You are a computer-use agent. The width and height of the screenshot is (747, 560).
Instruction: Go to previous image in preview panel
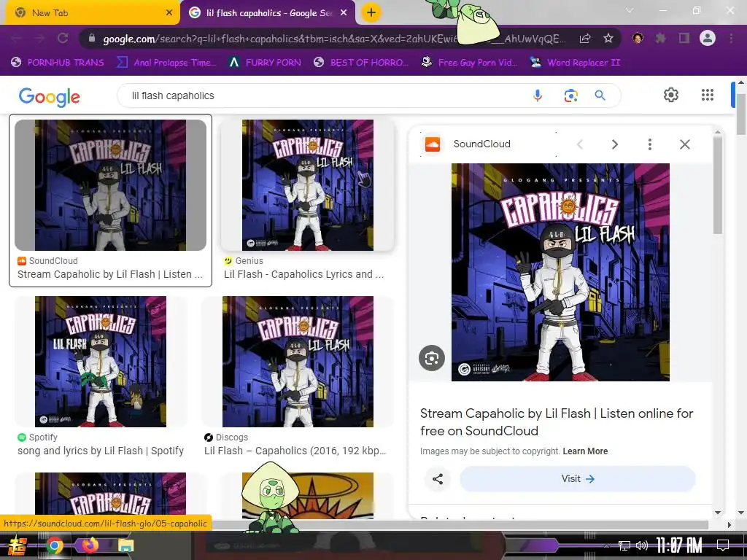tap(580, 144)
